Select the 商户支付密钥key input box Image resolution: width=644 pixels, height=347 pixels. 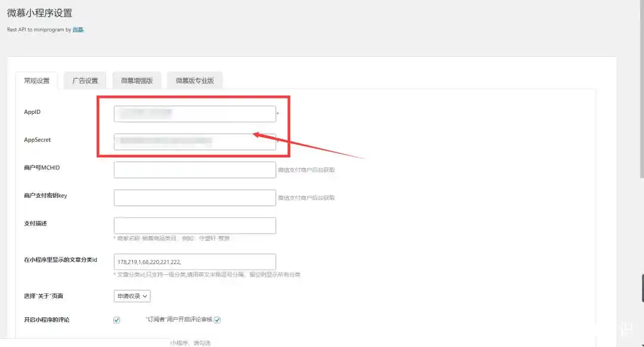tap(194, 197)
